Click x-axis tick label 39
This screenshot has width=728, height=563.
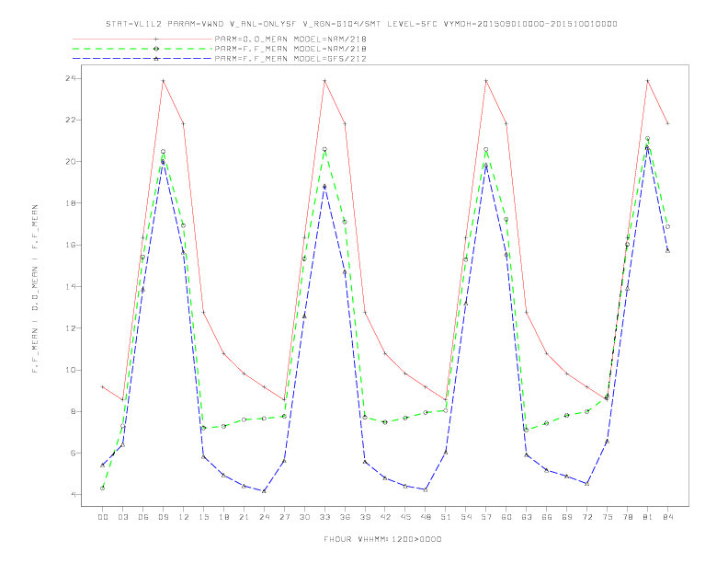point(365,517)
